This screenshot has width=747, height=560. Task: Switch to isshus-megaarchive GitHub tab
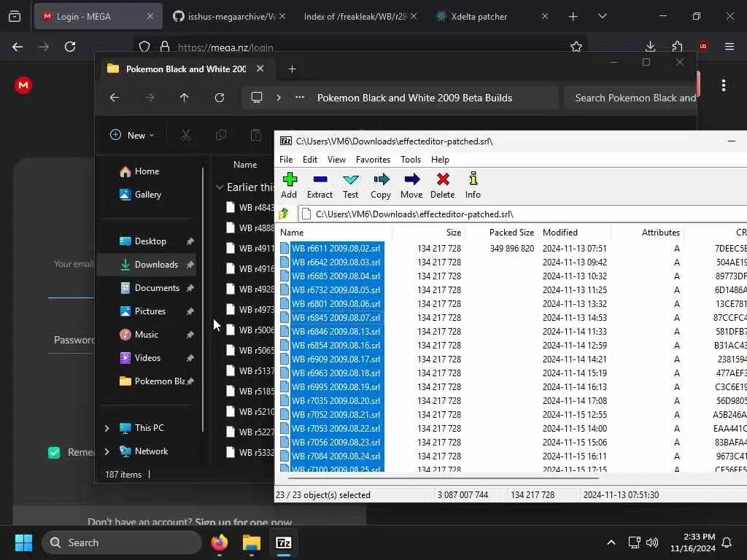tap(228, 16)
